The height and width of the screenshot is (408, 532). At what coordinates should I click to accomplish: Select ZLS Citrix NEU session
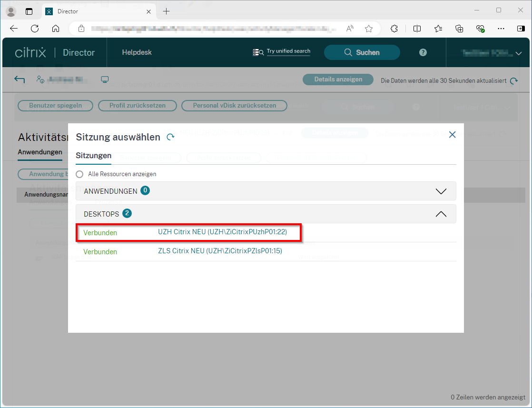point(220,251)
